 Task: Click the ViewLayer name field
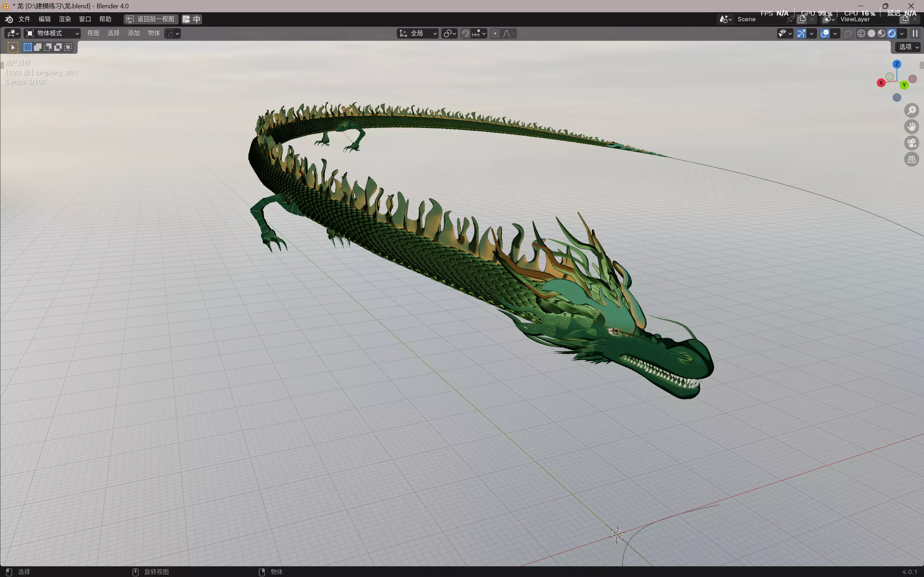click(867, 19)
